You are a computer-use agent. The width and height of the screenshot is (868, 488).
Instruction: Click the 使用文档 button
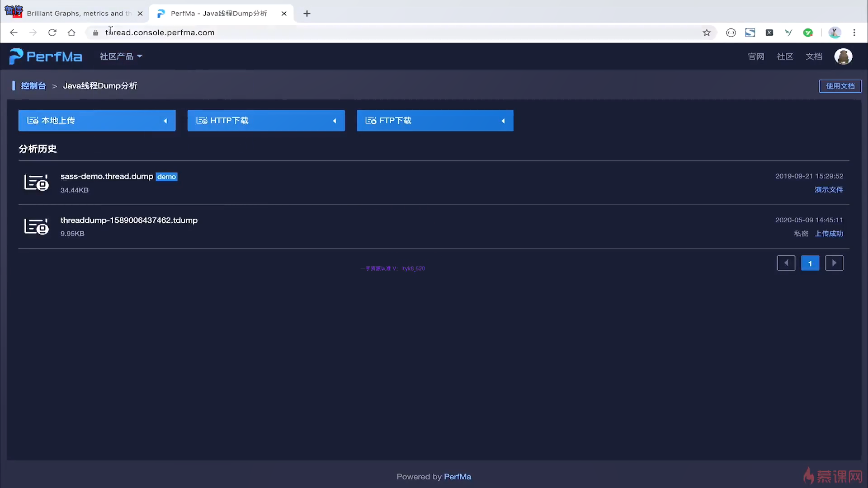click(840, 86)
